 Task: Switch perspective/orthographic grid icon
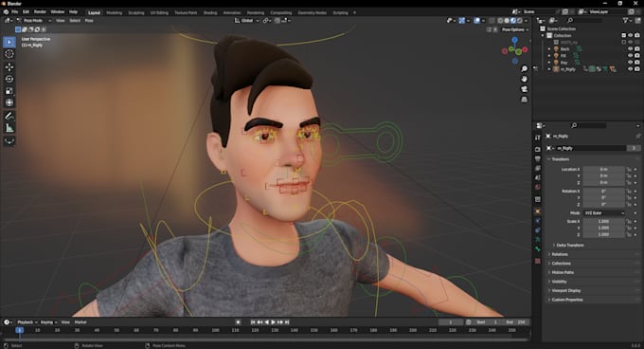click(524, 100)
